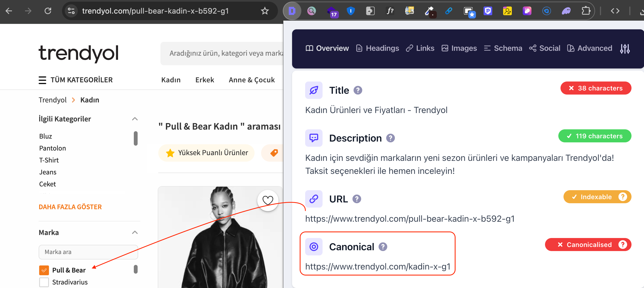Click the Grammarly-style link icon in the toolbar
This screenshot has height=288, width=644.
(448, 11)
